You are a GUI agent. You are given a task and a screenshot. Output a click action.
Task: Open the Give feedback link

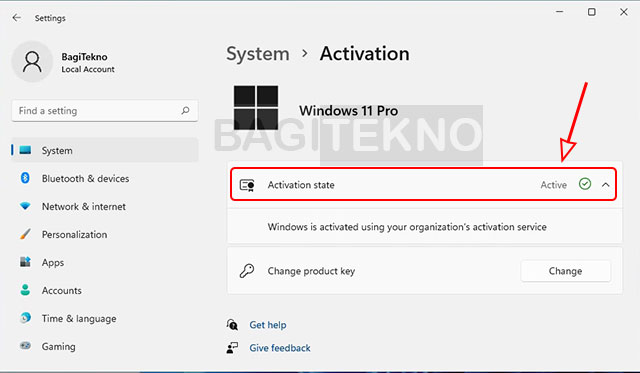tap(280, 348)
